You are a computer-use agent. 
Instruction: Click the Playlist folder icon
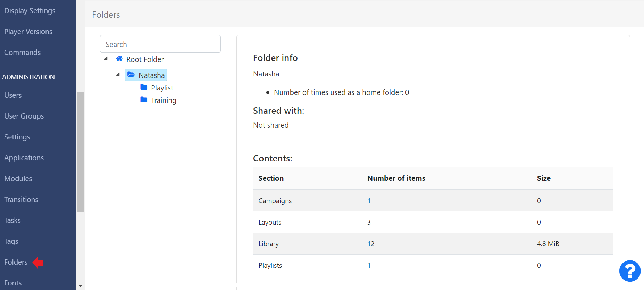tap(144, 87)
